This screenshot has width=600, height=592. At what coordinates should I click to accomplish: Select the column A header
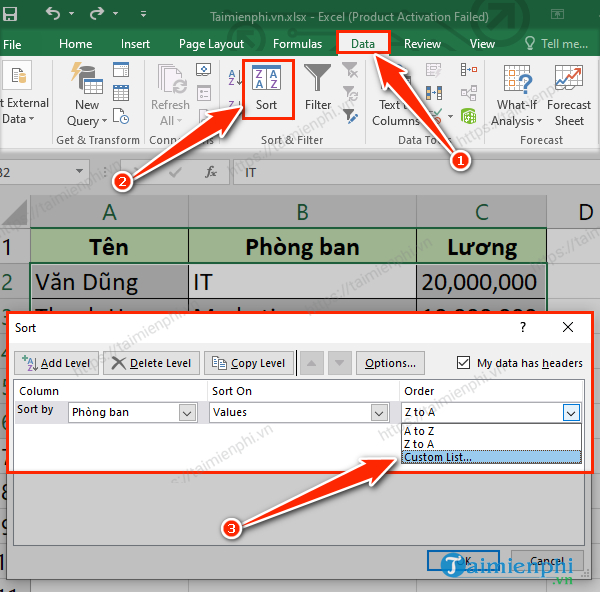(109, 212)
